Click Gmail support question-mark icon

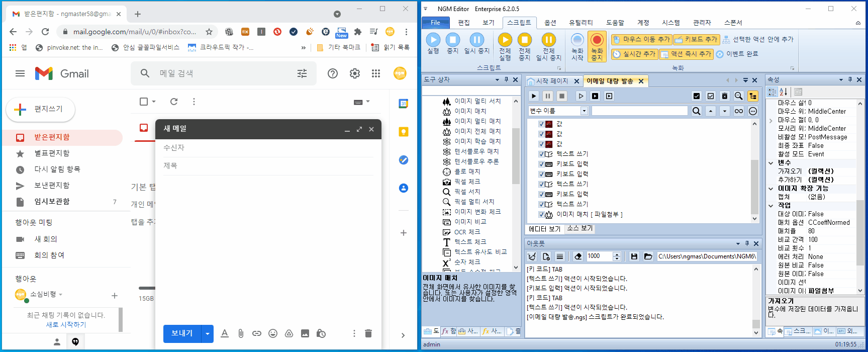click(x=333, y=73)
